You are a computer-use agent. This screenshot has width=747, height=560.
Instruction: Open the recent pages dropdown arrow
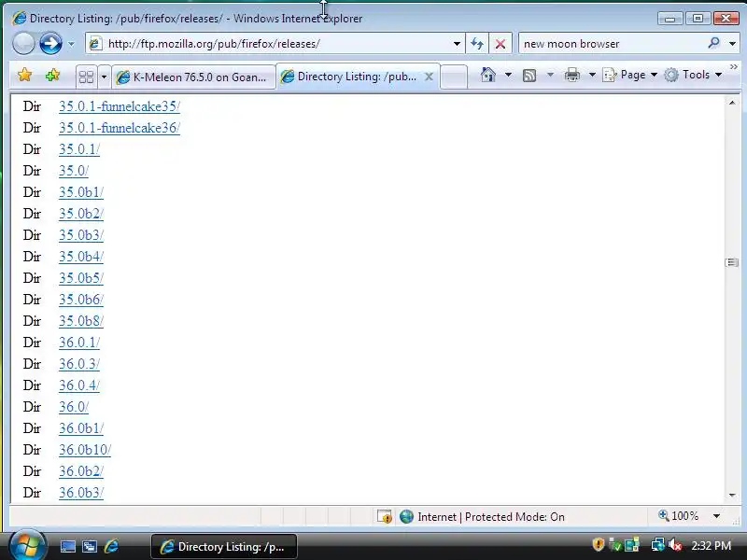[71, 44]
